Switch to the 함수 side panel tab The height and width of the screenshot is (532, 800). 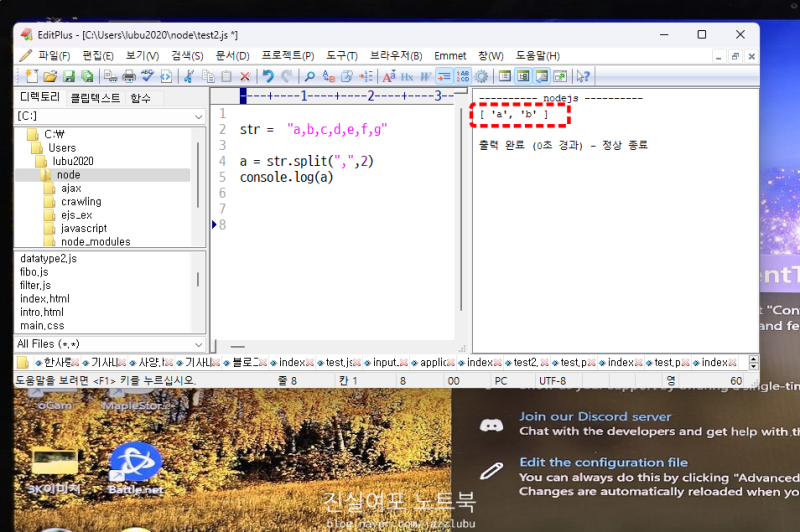coord(140,98)
